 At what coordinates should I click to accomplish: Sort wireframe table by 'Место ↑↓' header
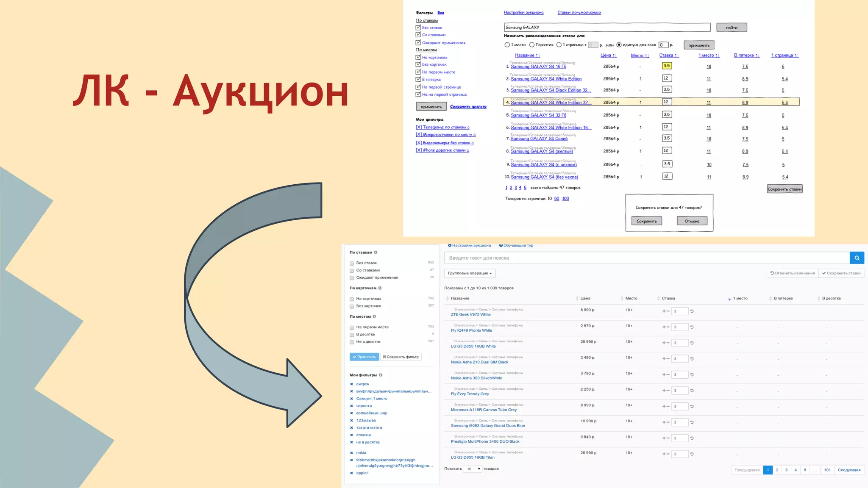(640, 55)
